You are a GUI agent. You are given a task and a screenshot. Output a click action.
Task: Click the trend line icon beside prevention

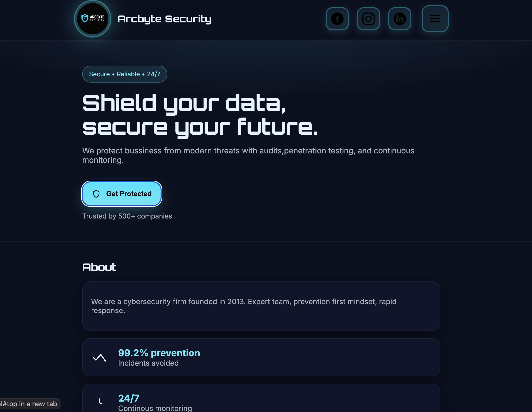[99, 358]
